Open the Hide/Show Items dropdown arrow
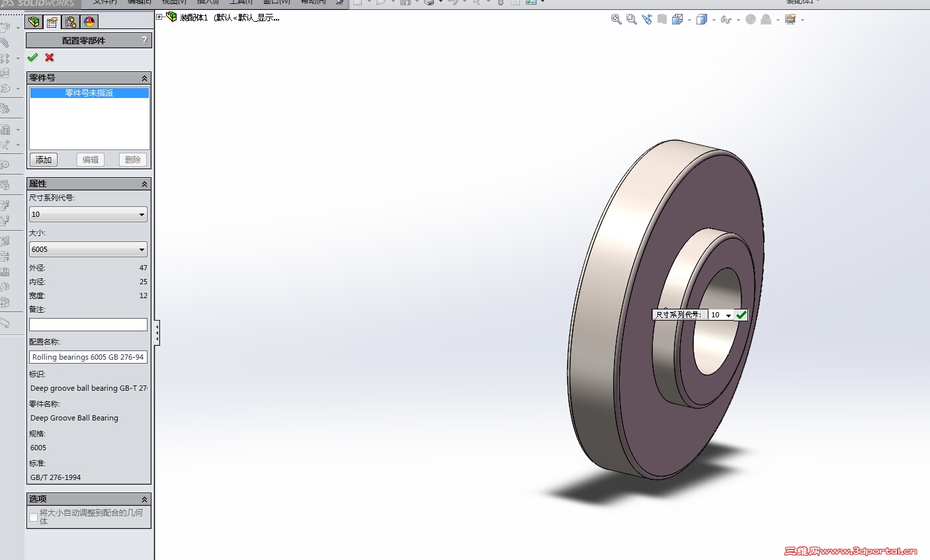 click(738, 20)
